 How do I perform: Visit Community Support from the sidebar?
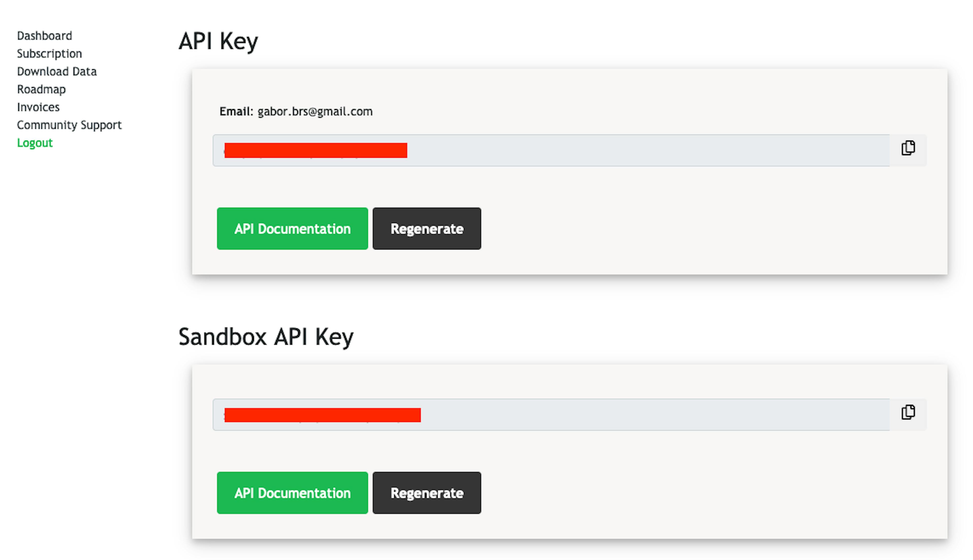point(69,125)
